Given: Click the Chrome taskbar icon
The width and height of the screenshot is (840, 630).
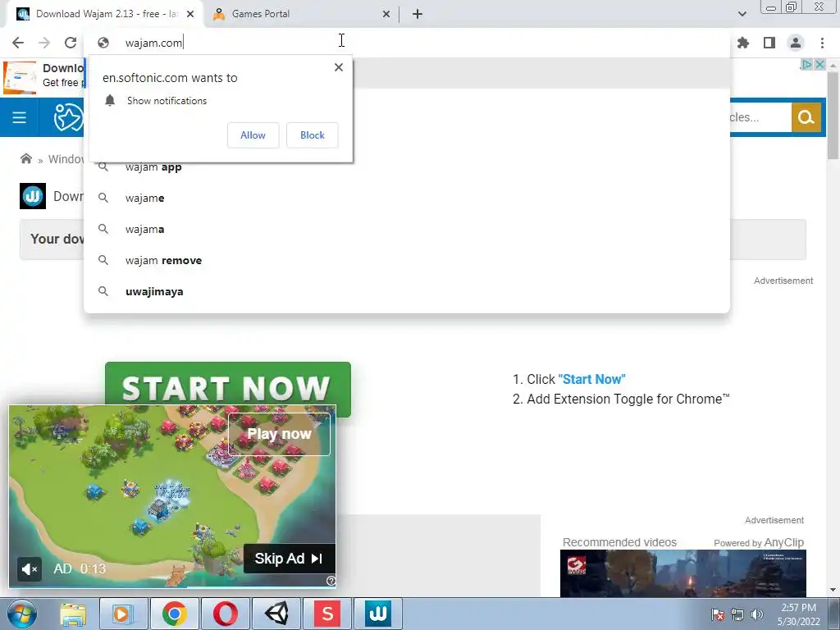Looking at the screenshot, I should [175, 614].
